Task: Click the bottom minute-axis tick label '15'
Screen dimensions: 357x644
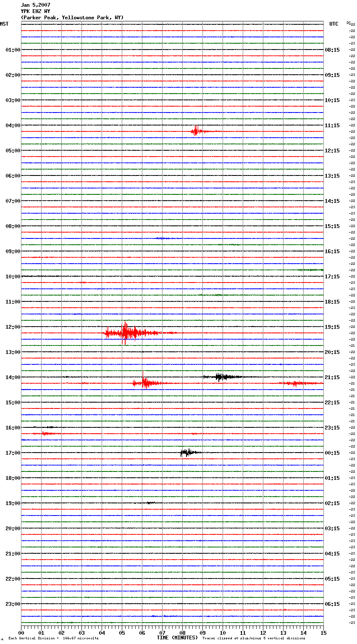Action: [323, 633]
